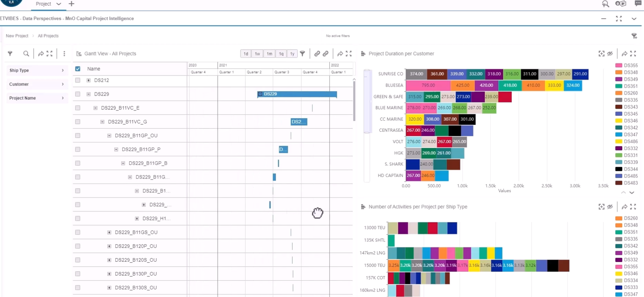Click the DS229 Gantt timeline bar

point(297,94)
